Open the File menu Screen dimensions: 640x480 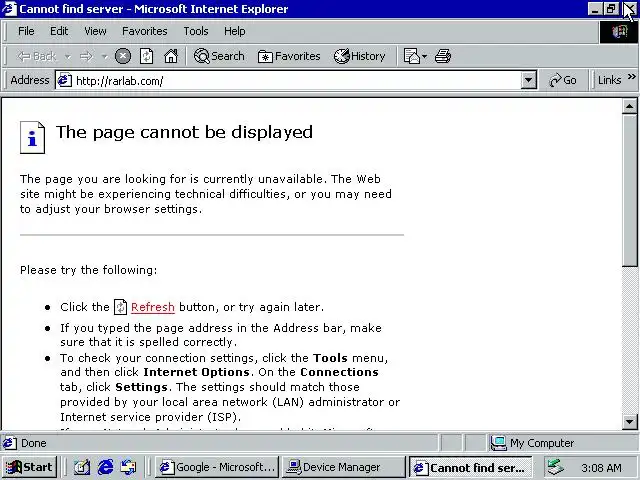[x=26, y=31]
